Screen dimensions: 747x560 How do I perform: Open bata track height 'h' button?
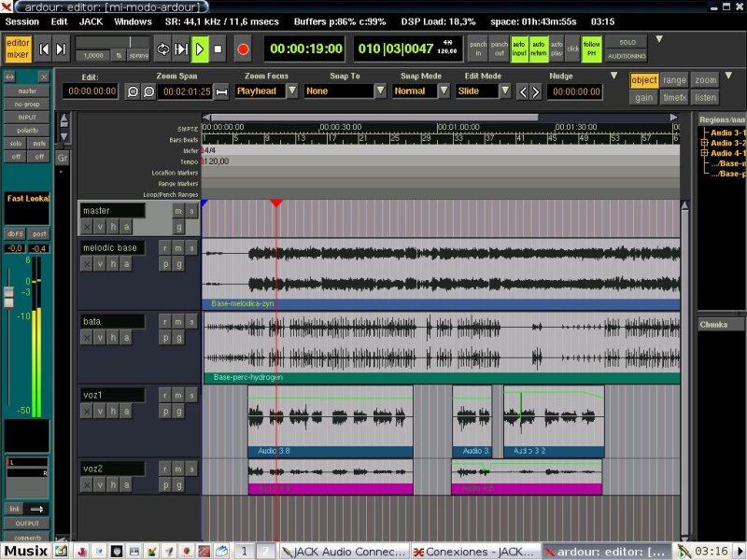(x=113, y=338)
